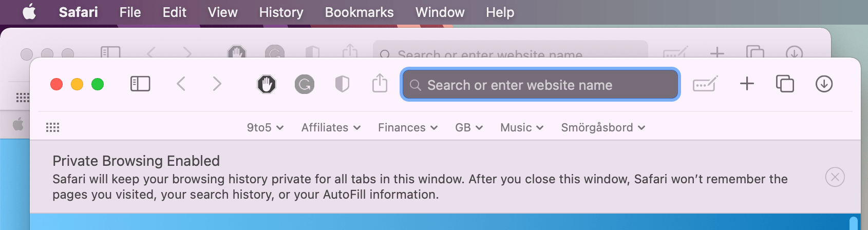Open the Share sheet
Viewport: 868px width, 230px height.
coord(380,83)
